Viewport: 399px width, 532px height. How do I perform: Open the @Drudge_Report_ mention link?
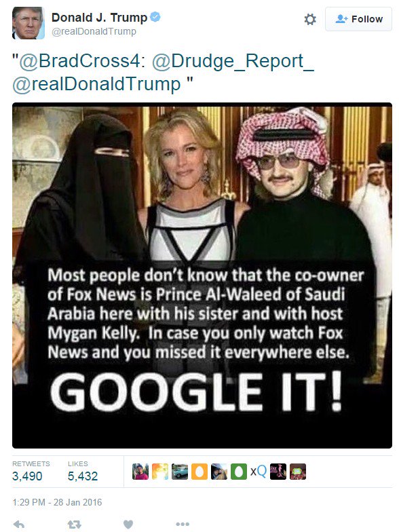click(233, 61)
